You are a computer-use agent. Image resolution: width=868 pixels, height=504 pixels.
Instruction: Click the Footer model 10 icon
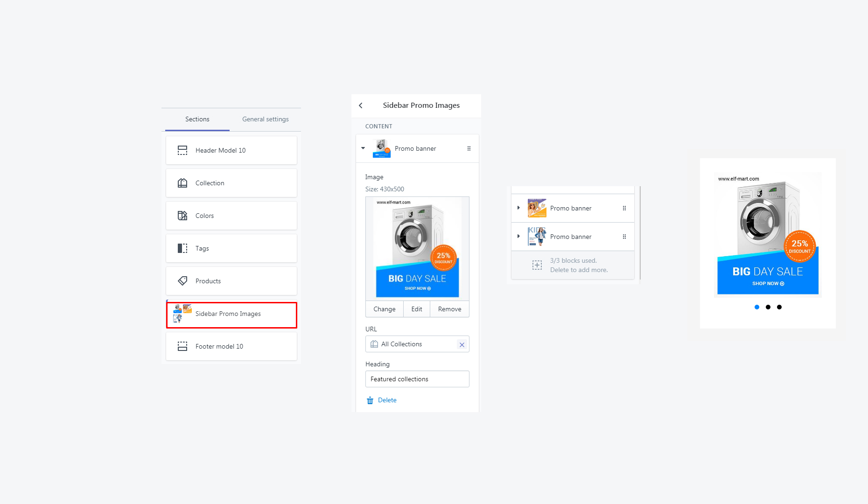click(x=182, y=346)
